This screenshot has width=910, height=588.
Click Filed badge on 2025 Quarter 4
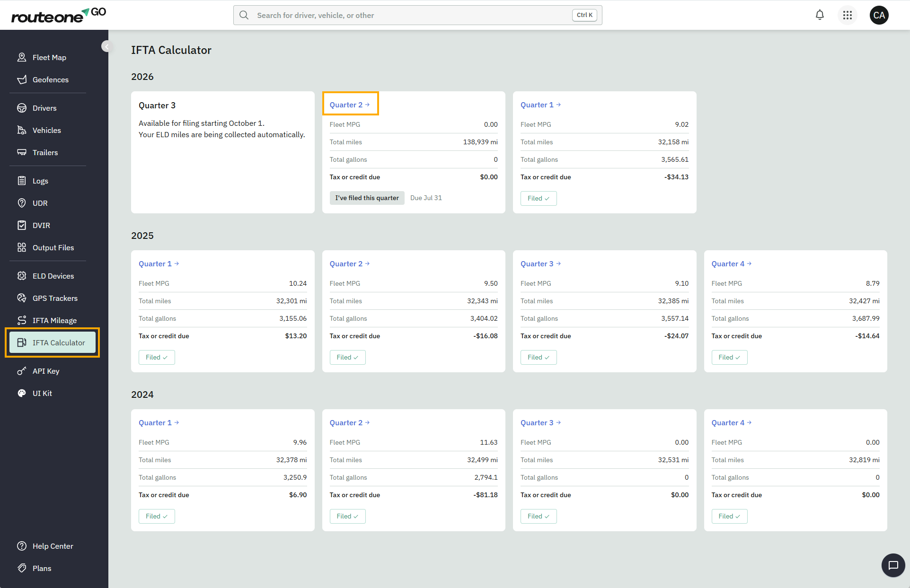729,357
